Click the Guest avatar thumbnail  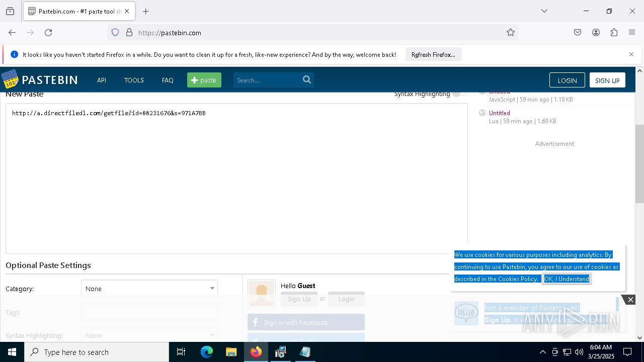pos(262,293)
